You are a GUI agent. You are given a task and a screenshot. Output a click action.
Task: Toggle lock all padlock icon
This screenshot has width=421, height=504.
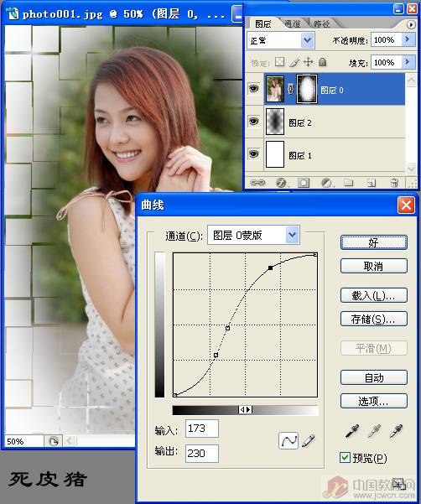pos(323,62)
